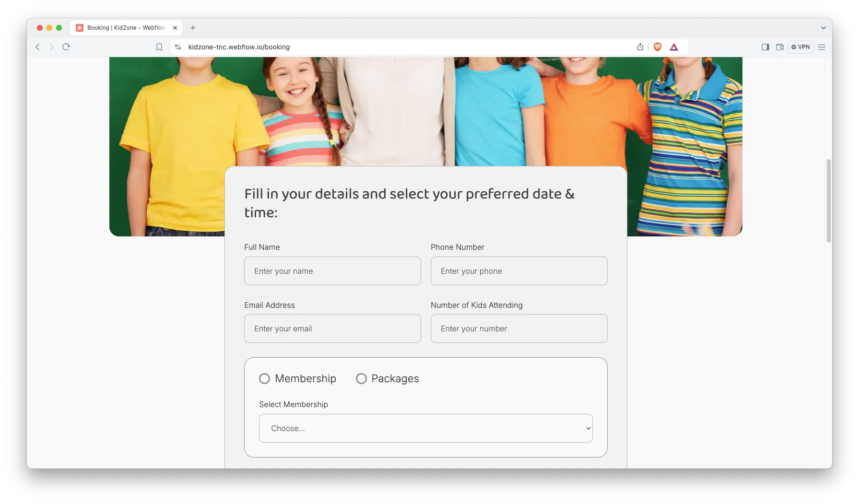
Task: Open the browser hamburger menu
Action: (x=822, y=47)
